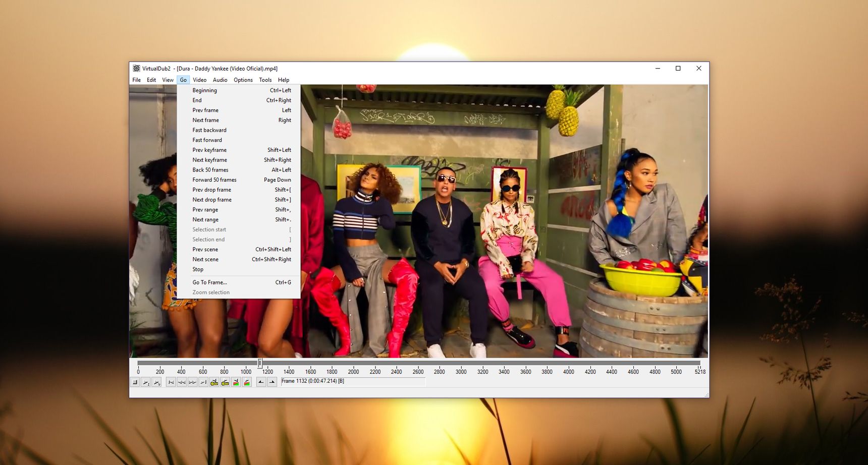Open the Go To Frame... dialog

coord(239,282)
